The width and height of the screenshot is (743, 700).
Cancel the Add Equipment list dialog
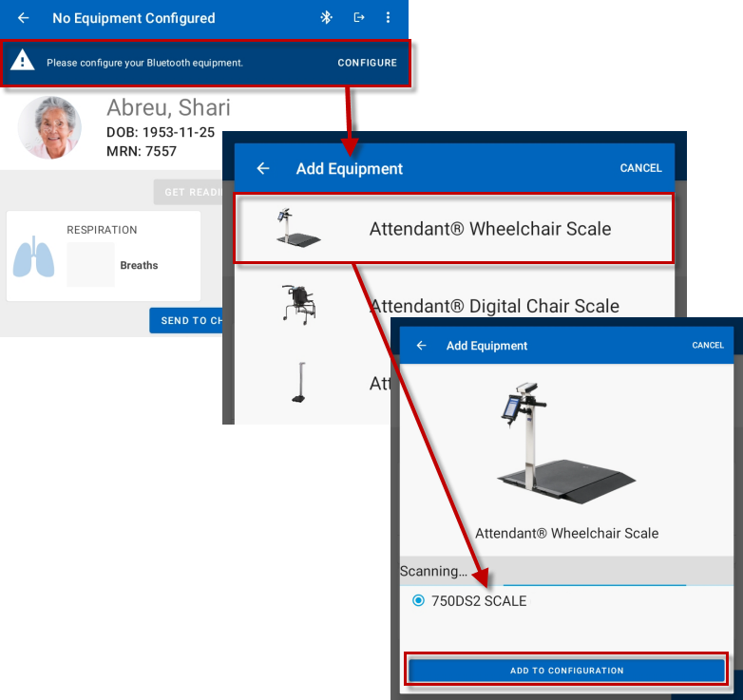(640, 168)
